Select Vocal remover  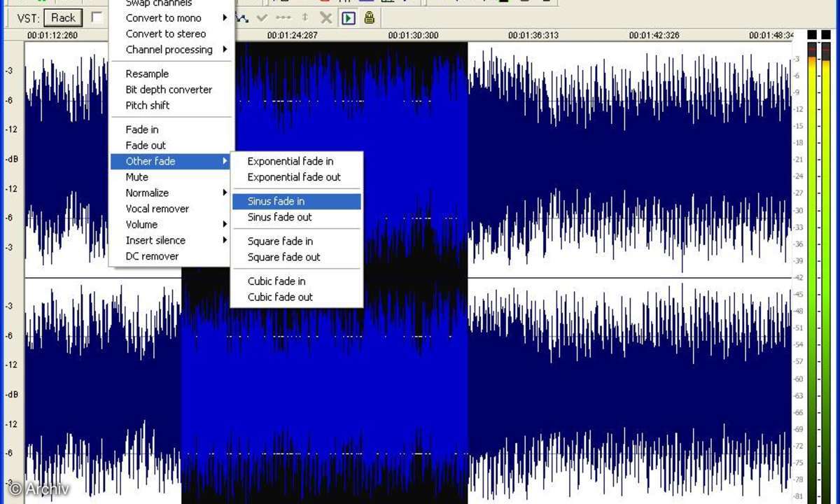pos(170,209)
